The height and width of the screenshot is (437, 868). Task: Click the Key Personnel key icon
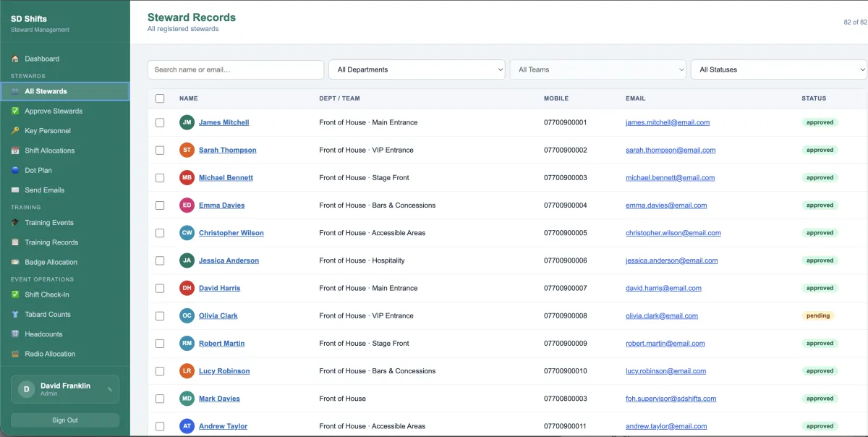15,131
